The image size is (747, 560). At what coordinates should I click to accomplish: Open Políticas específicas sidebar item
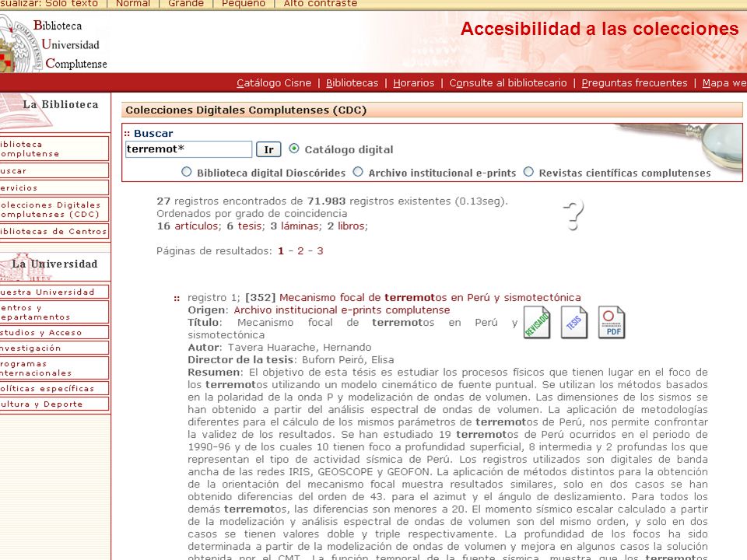tap(54, 389)
